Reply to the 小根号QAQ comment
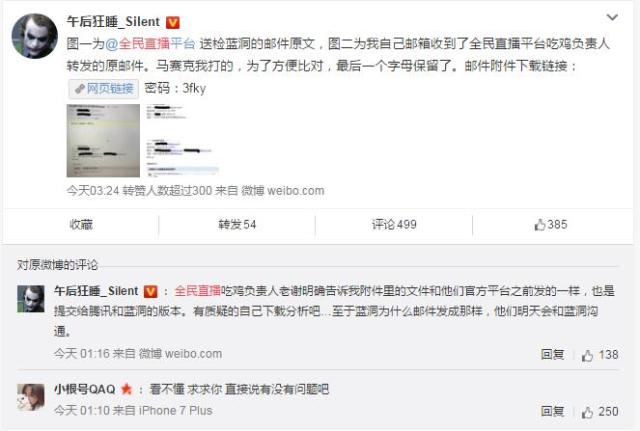Viewport: 640px width, 431px height. click(x=552, y=411)
